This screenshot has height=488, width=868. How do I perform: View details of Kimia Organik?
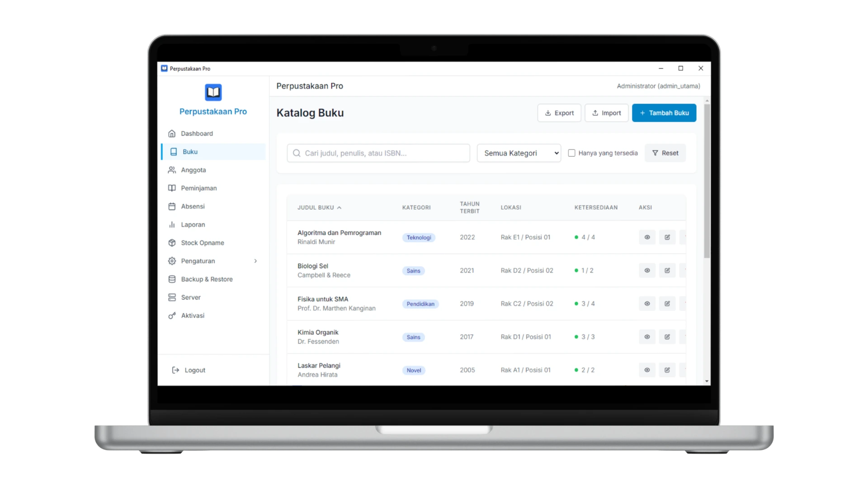pos(647,337)
